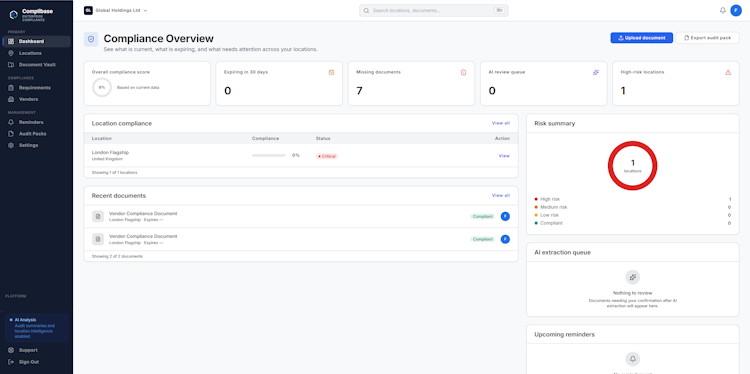This screenshot has width=750, height=374.
Task: Click the Missing documents icon
Action: coord(463,72)
